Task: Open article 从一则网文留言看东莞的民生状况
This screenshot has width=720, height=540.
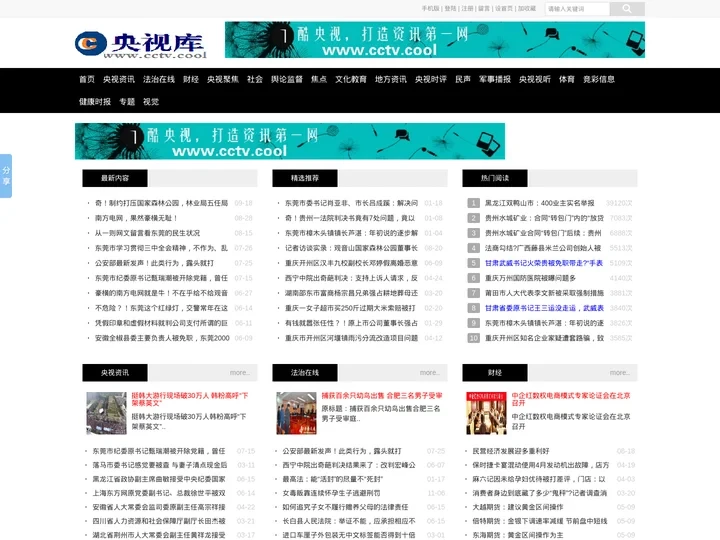Action: coord(147,233)
